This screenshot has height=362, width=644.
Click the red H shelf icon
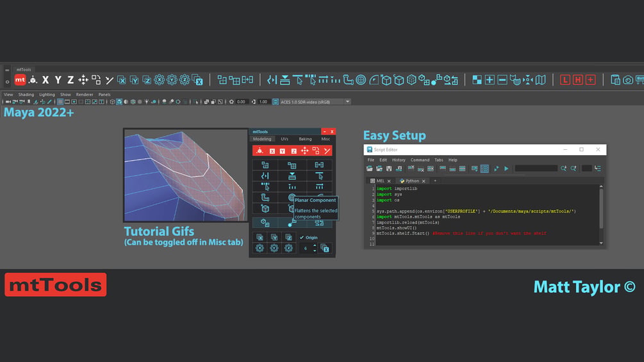578,79
